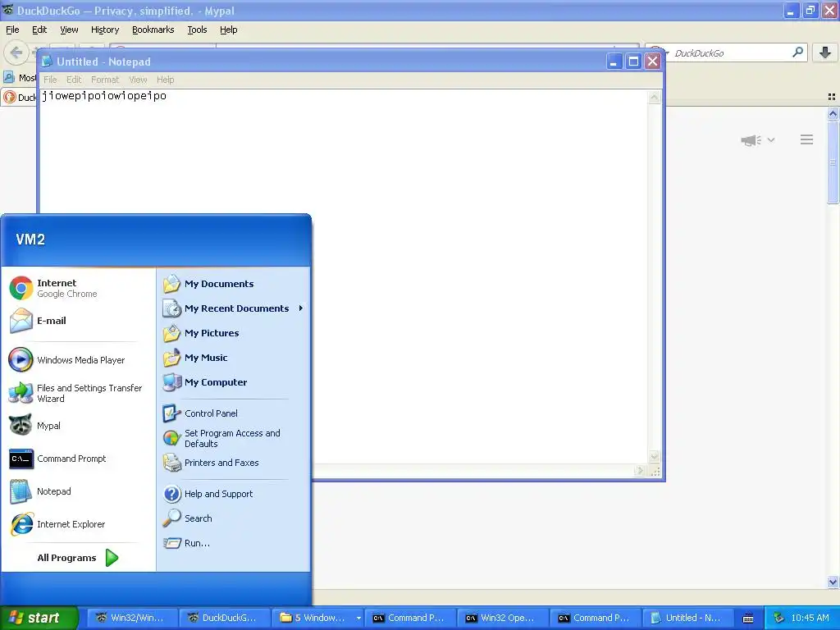The image size is (840, 630).
Task: Click the DuckDuckGo search input field
Action: click(x=731, y=52)
